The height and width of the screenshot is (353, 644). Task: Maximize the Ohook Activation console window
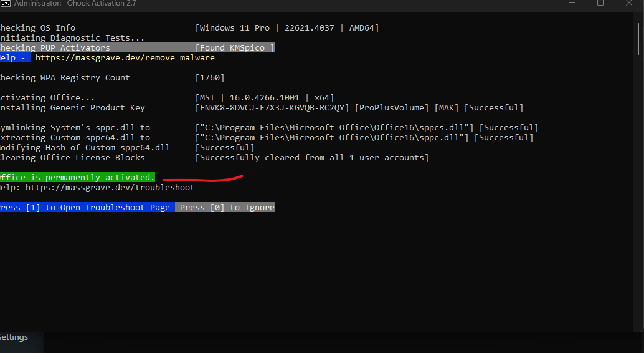[x=600, y=3]
